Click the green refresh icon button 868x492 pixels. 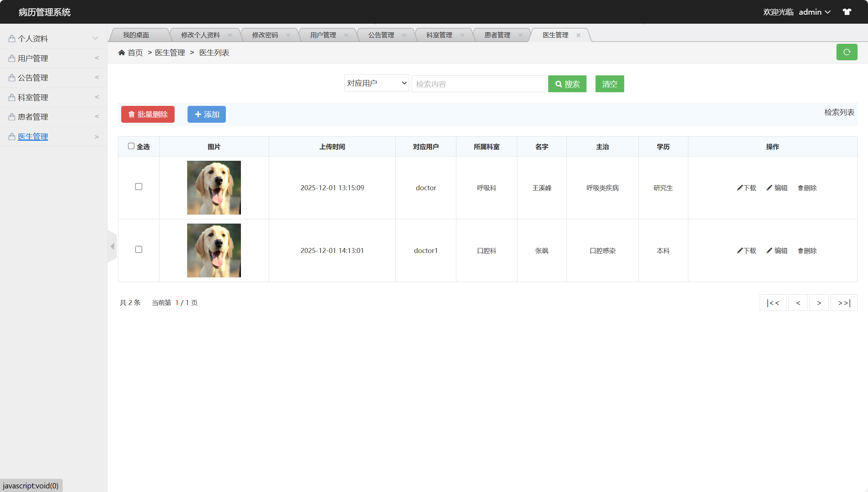pyautogui.click(x=846, y=52)
